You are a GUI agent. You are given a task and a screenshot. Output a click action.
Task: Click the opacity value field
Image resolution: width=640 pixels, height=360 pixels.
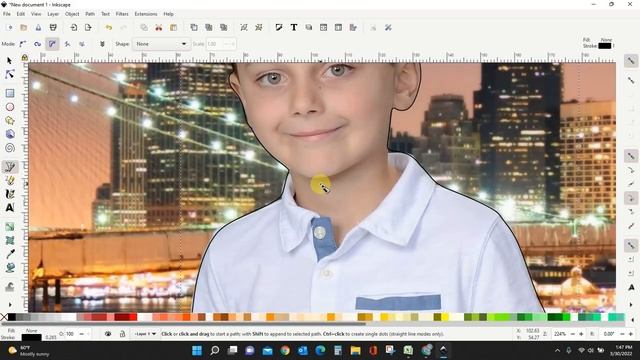(x=70, y=334)
